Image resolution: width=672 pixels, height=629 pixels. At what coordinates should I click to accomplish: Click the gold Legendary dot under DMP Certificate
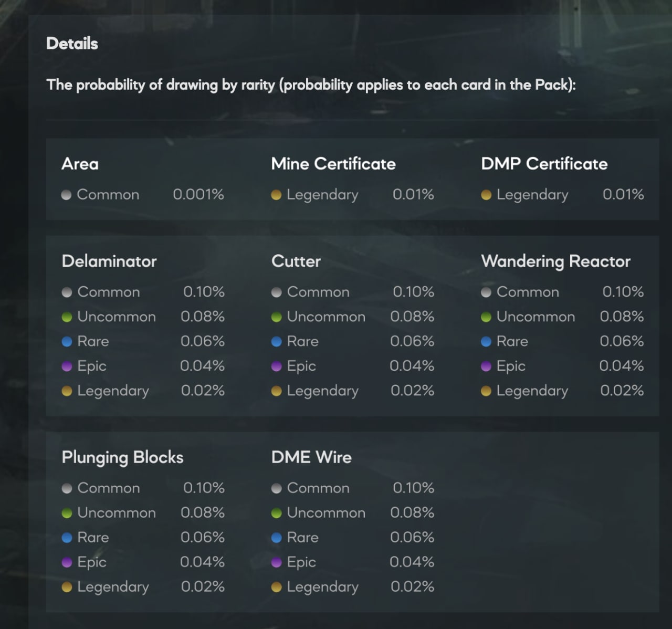[x=486, y=195]
